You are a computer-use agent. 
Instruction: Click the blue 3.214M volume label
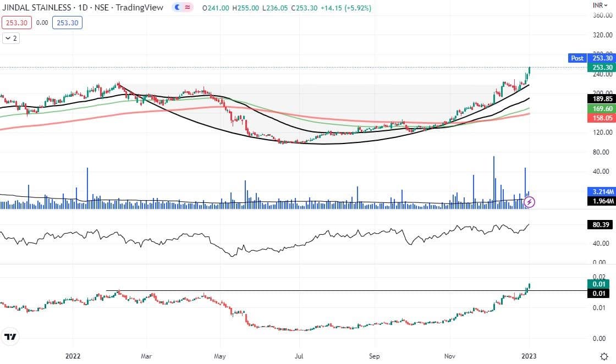coord(599,192)
